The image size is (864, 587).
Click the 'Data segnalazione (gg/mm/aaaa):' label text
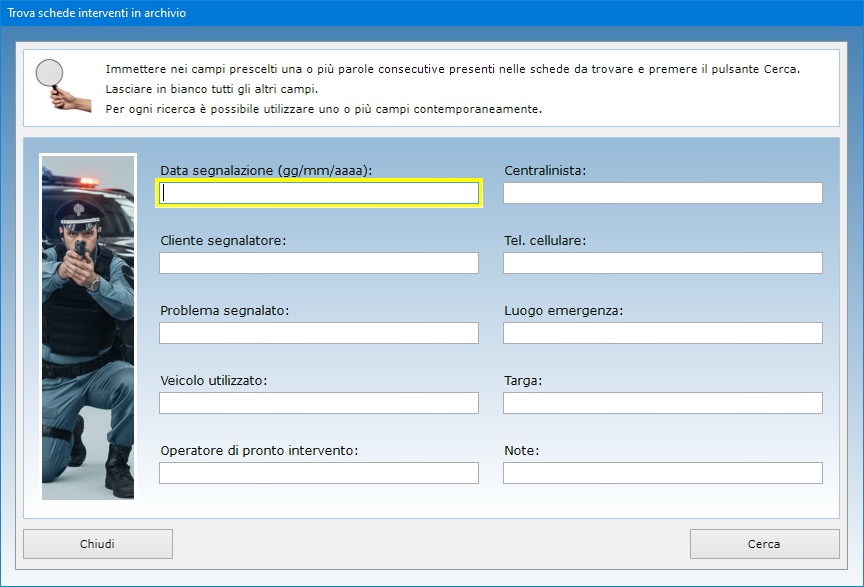[x=266, y=171]
